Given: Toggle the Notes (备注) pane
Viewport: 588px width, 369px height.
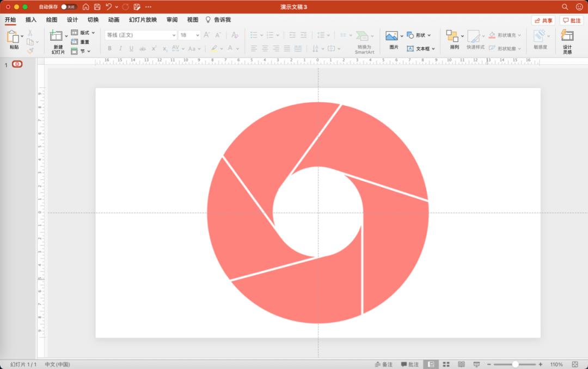Looking at the screenshot, I should tap(384, 364).
